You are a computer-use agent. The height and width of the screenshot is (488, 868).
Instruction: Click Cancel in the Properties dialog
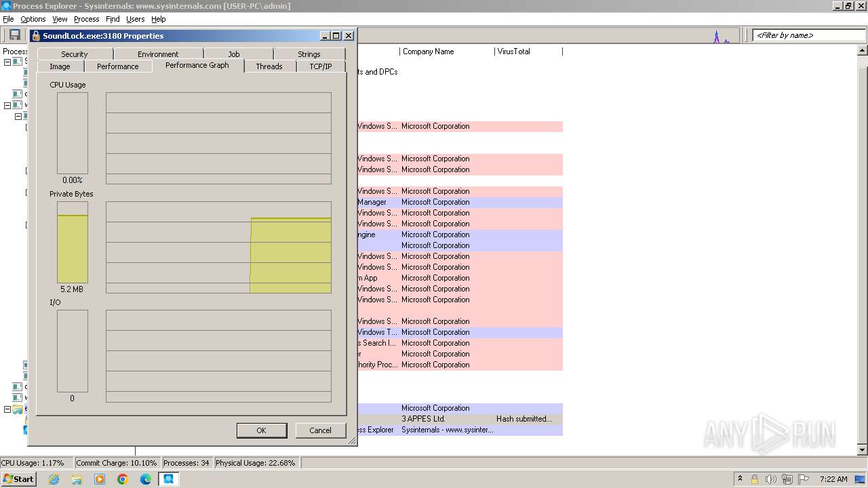(320, 430)
